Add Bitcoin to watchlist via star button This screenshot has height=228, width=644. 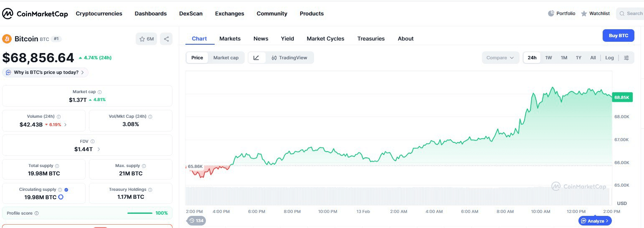pos(146,39)
